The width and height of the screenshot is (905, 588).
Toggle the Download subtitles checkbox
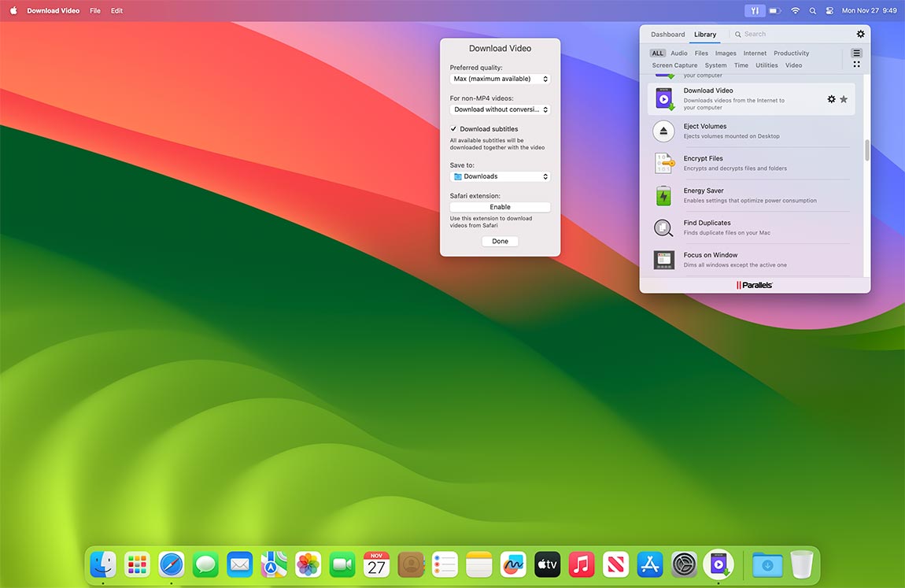tap(452, 128)
